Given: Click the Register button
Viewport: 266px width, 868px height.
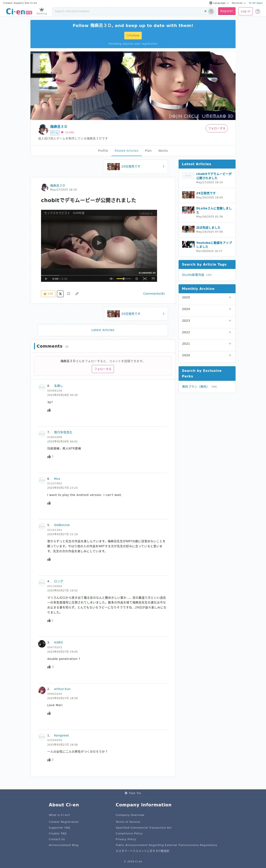Looking at the screenshot, I should 227,11.
